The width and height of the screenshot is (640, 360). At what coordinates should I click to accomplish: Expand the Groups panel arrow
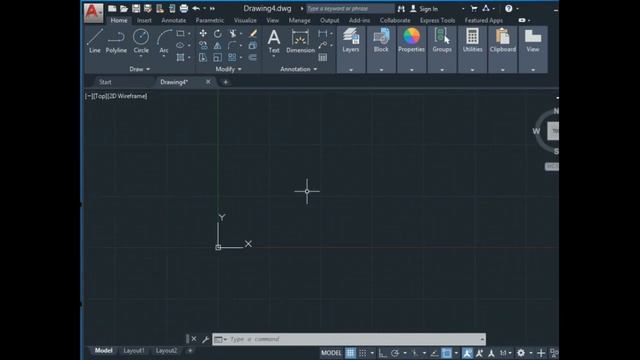(x=442, y=70)
